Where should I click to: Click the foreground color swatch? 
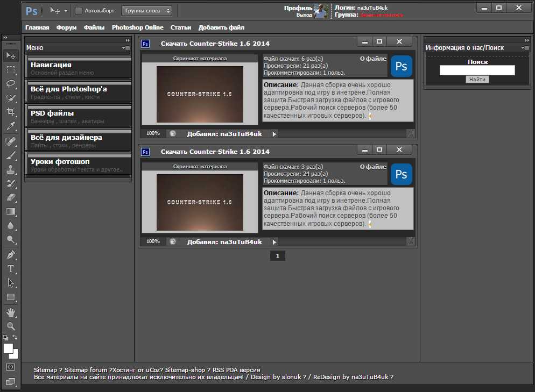point(8,348)
